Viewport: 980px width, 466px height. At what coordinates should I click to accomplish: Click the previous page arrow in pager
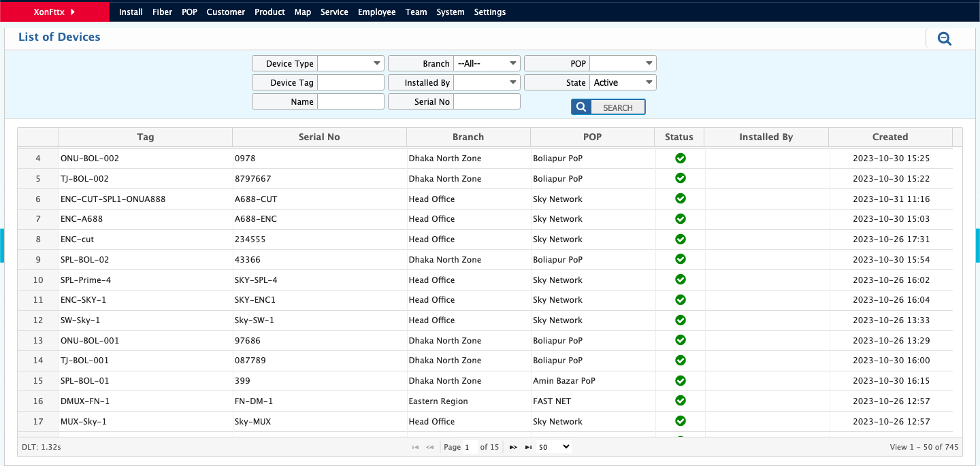tap(430, 447)
